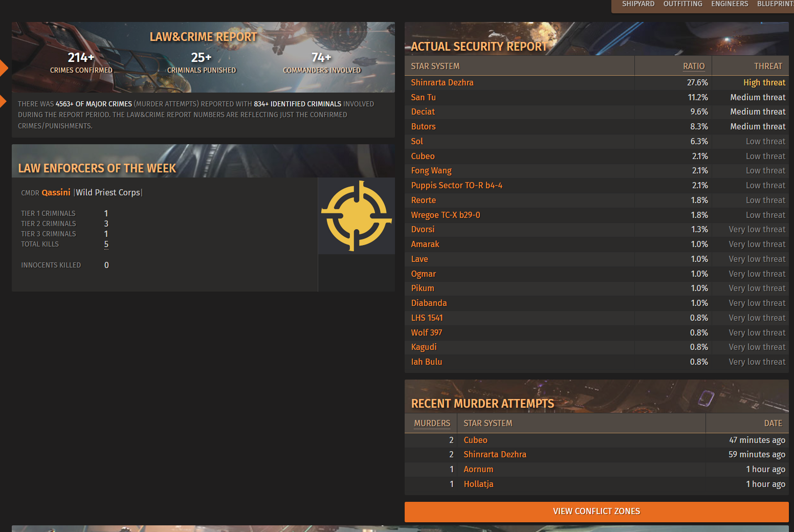Open Cubeo link in recent murder attempts
Viewport: 794px width, 532px height.
click(x=475, y=440)
